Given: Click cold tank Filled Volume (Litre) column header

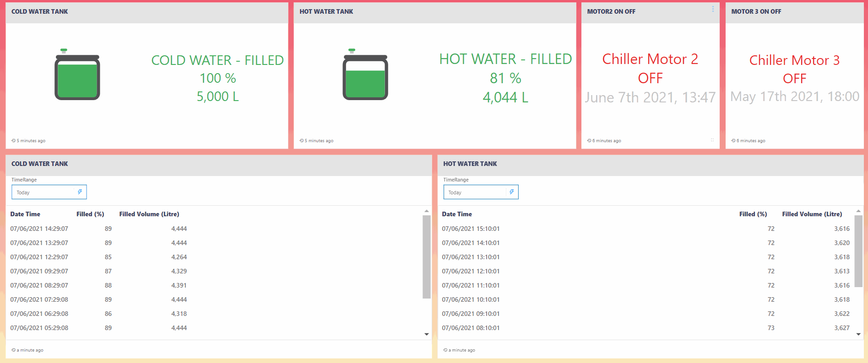Looking at the screenshot, I should [149, 214].
